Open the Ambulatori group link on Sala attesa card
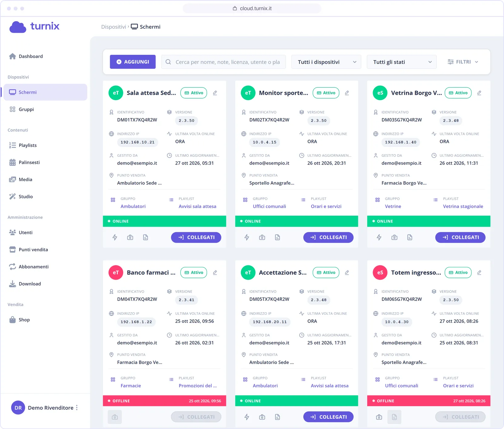The image size is (504, 429). pos(133,206)
